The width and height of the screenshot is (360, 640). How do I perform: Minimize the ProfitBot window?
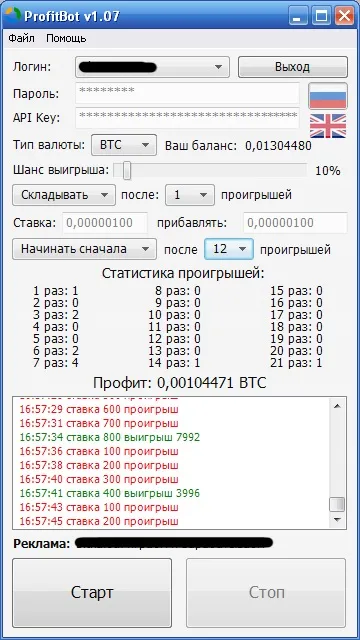click(299, 16)
